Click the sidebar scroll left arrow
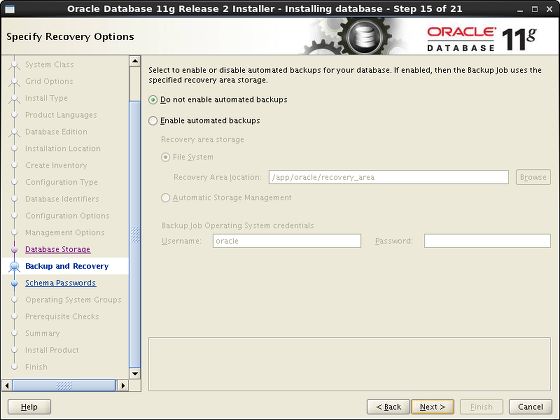This screenshot has width=560, height=420. (7, 385)
